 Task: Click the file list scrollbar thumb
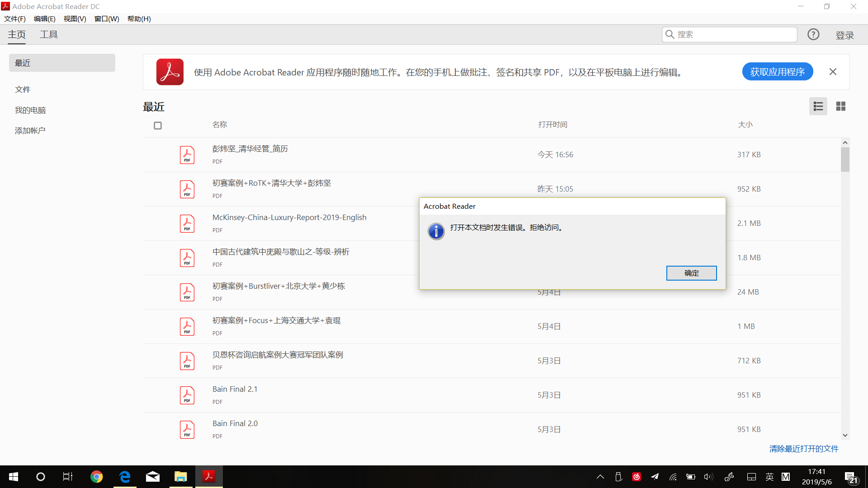(845, 160)
